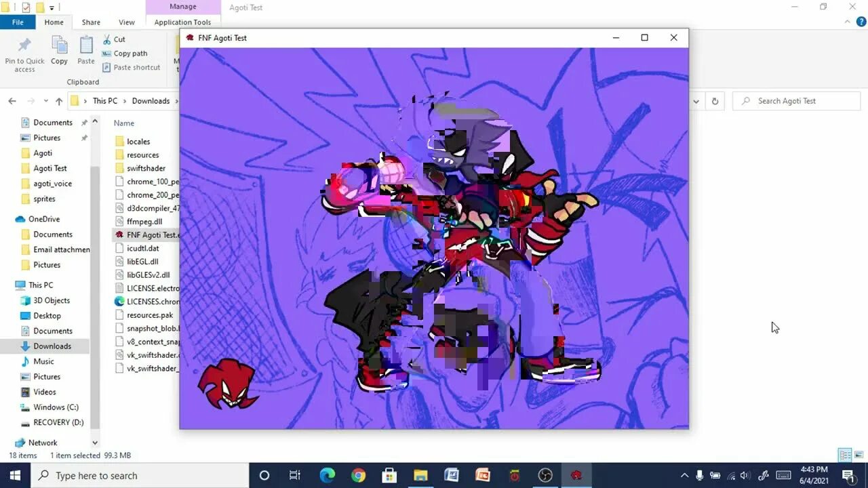Launch Google Chrome from the taskbar
Viewport: 868px width, 488px height.
pyautogui.click(x=358, y=475)
